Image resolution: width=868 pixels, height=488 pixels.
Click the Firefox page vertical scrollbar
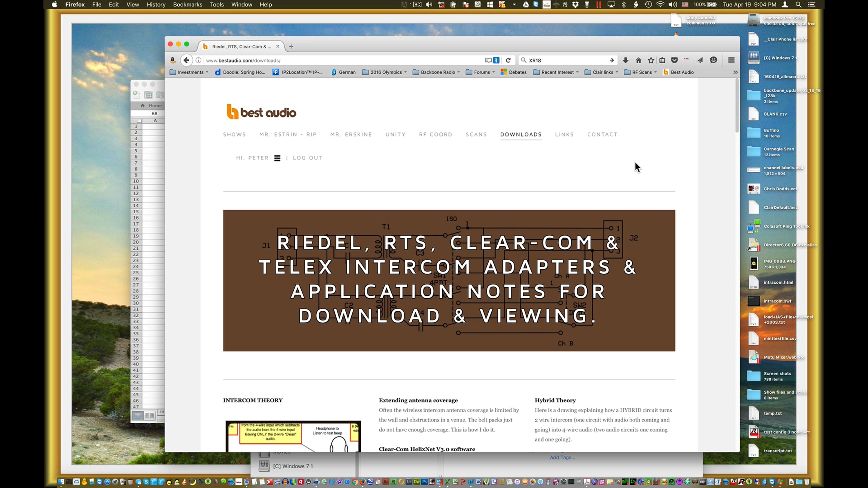737,106
